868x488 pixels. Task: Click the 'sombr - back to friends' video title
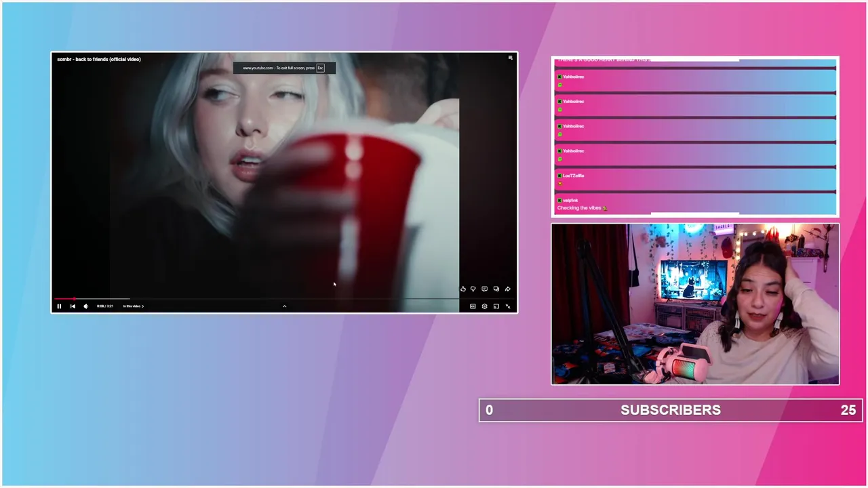point(99,59)
